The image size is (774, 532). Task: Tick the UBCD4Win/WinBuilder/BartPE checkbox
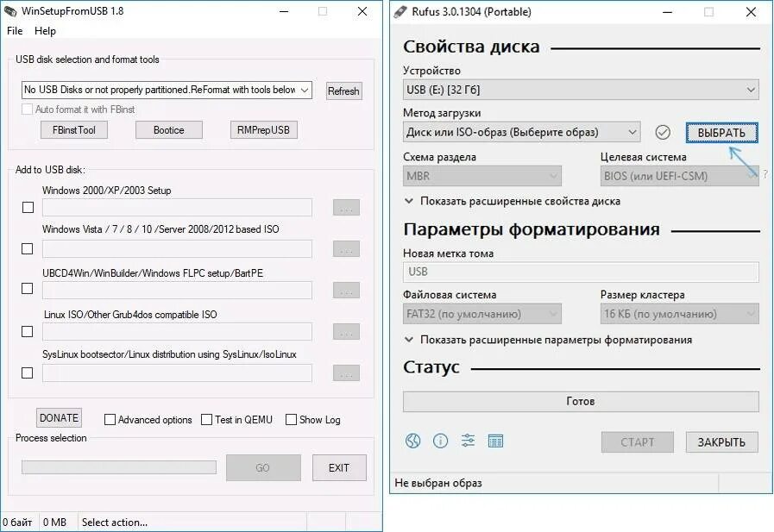28,289
